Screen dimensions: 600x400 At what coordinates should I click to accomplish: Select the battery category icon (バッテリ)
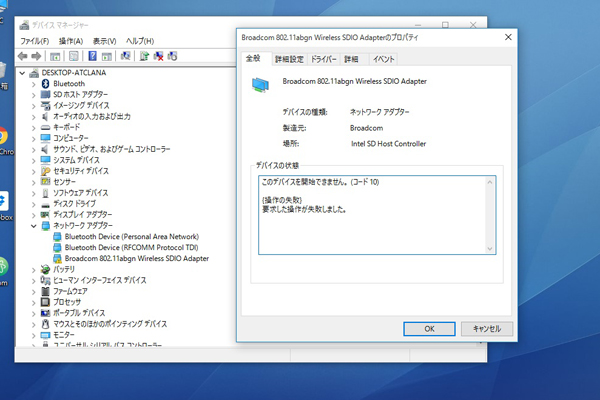tap(46, 269)
